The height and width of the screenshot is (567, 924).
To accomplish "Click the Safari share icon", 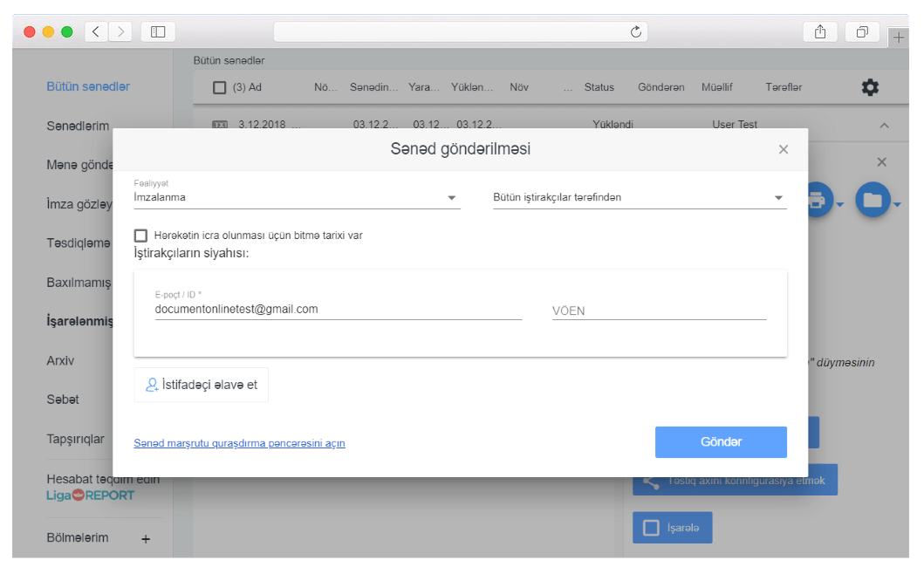I will tap(820, 32).
